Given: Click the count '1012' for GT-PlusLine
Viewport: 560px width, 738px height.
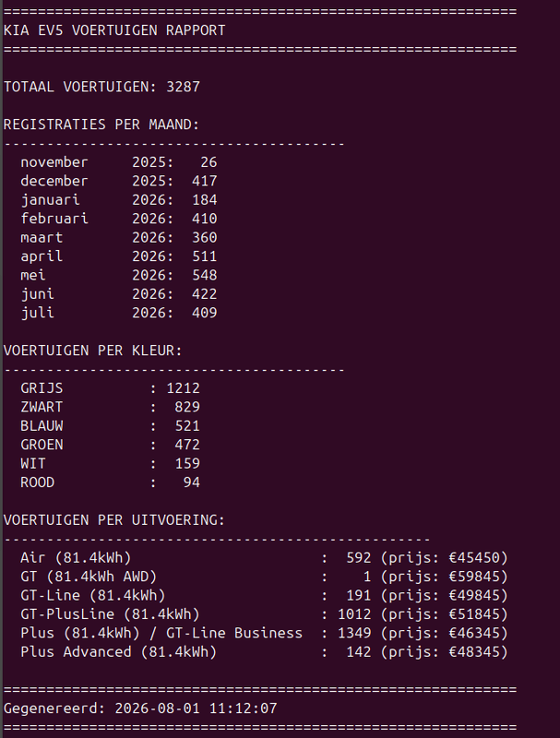Looking at the screenshot, I should 354,614.
